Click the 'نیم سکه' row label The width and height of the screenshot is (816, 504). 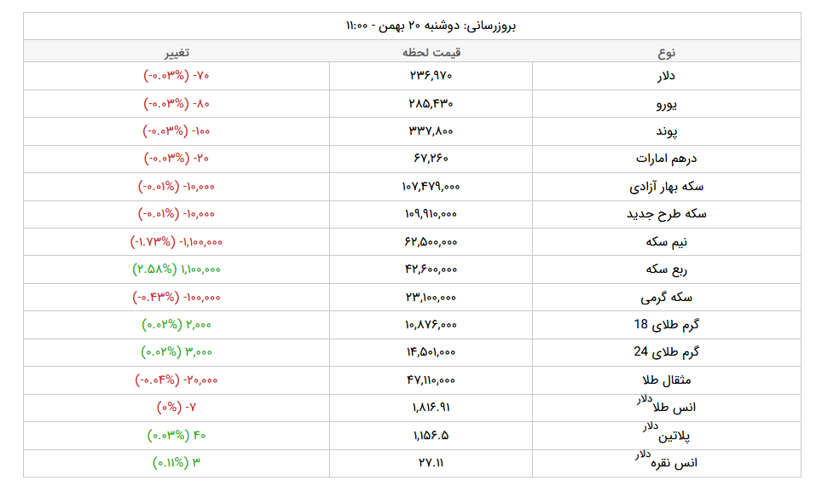click(x=666, y=241)
